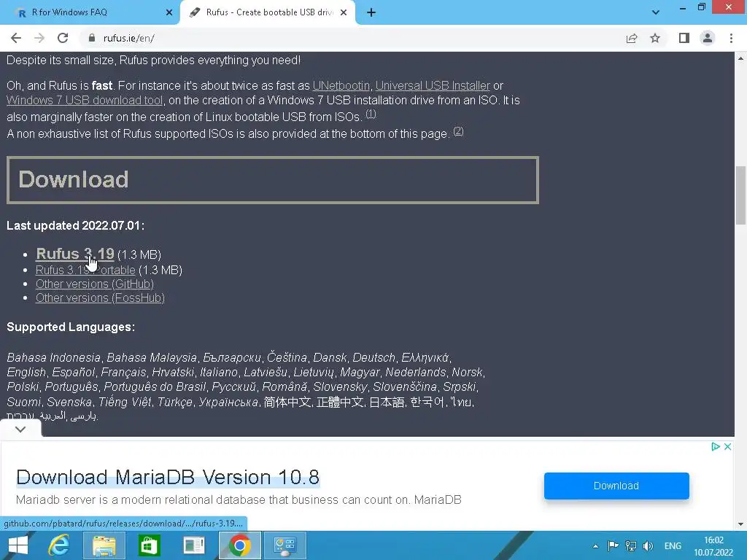Screen dimensions: 747x560
Task: Click the blue MariaDB Download button
Action: click(616, 486)
